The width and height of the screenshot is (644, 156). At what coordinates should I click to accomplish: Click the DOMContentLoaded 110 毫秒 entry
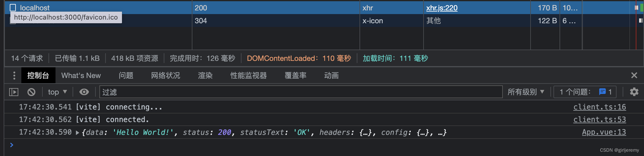point(299,58)
